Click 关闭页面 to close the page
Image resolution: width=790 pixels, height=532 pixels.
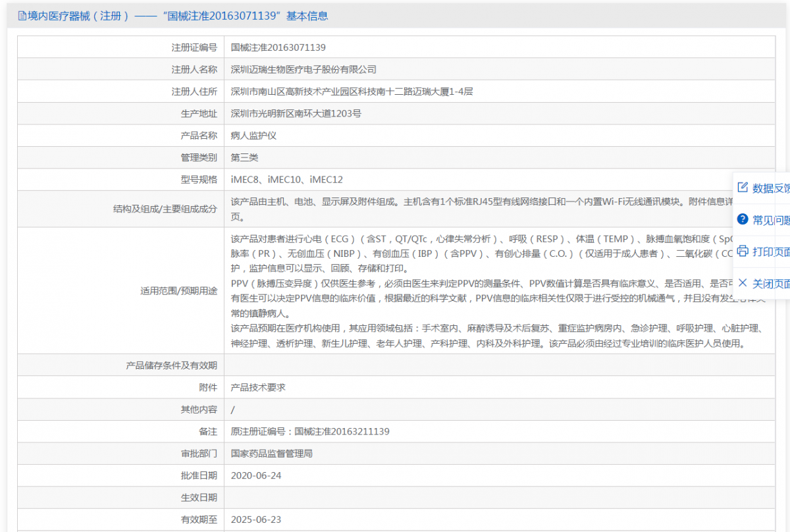pyautogui.click(x=771, y=284)
